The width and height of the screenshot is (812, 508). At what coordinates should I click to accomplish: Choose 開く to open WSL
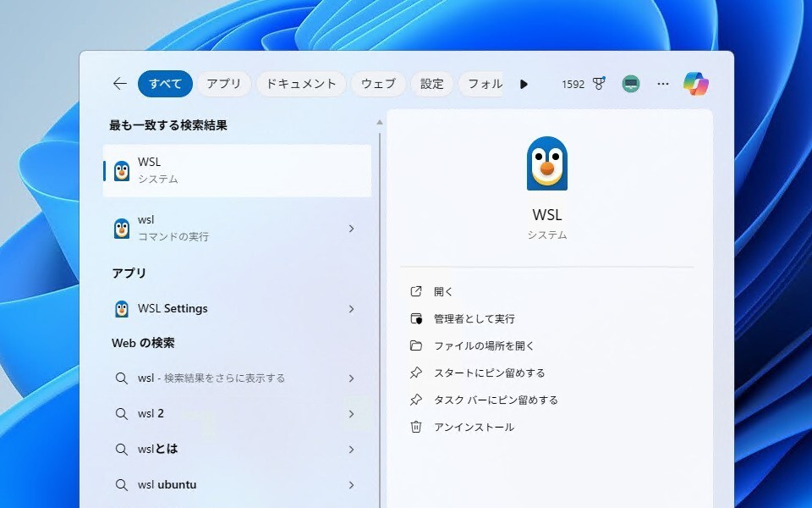(x=443, y=292)
